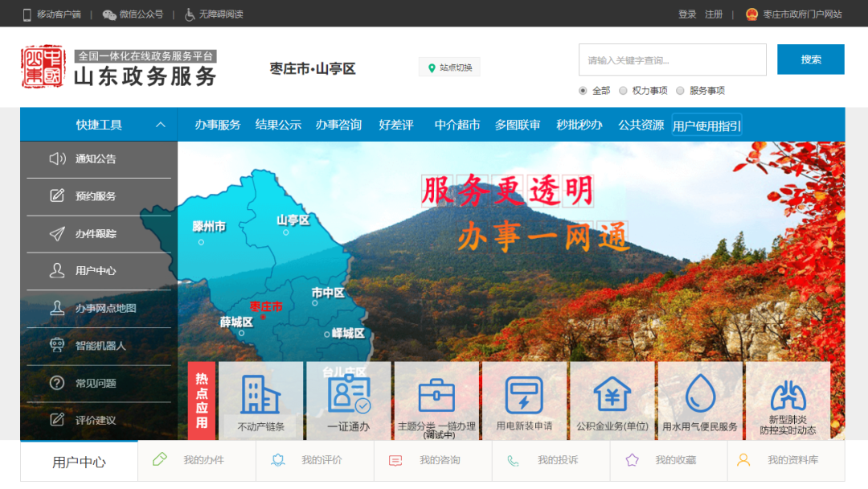This screenshot has width=868, height=489.
Task: Click the 登录 link
Action: [687, 14]
